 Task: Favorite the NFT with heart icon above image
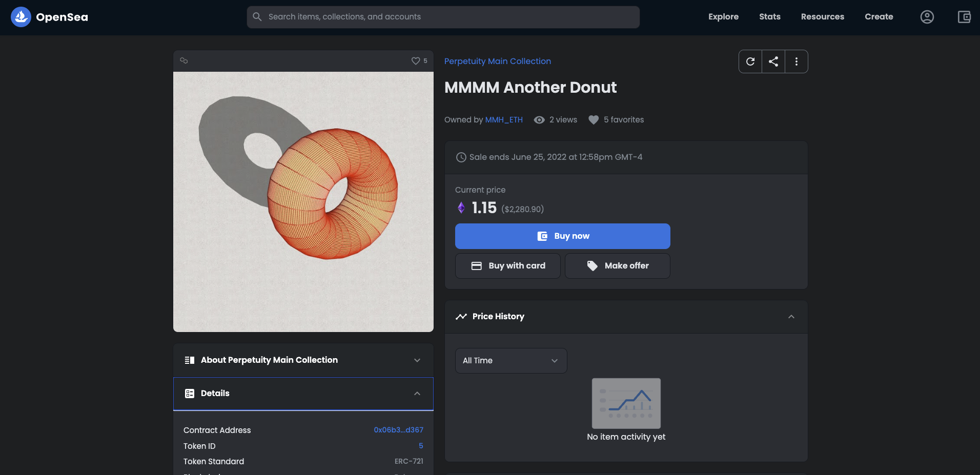coord(416,60)
